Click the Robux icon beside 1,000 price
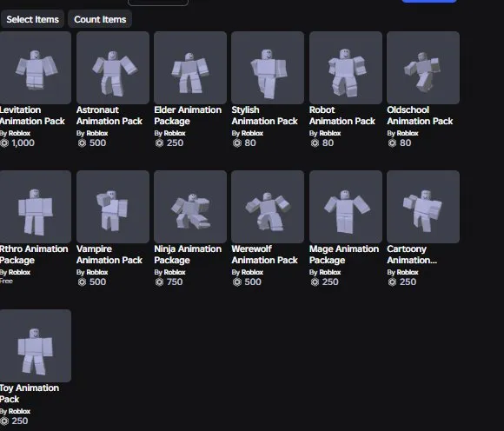Image resolution: width=504 pixels, height=431 pixels. (4, 143)
